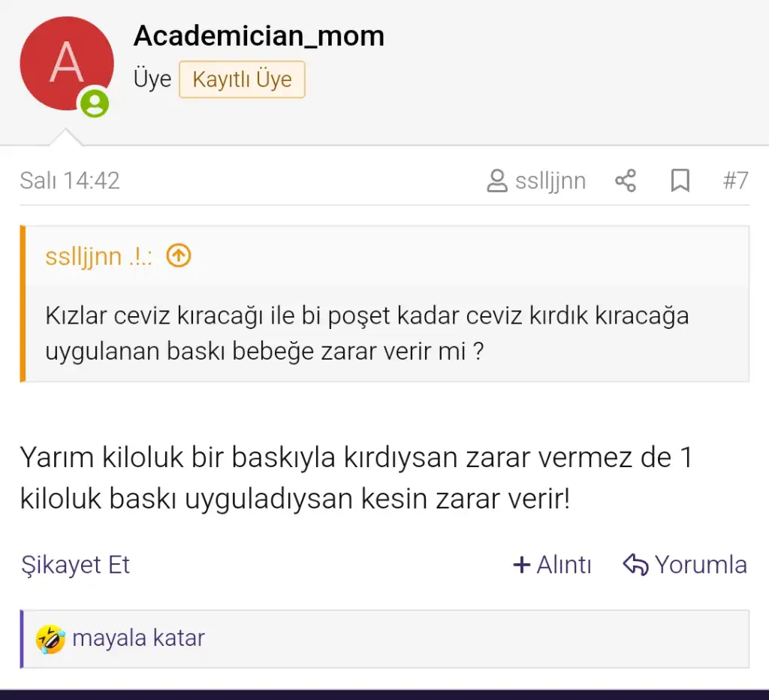Click the user icon beside sslljjnn
Image resolution: width=769 pixels, height=700 pixels.
496,181
